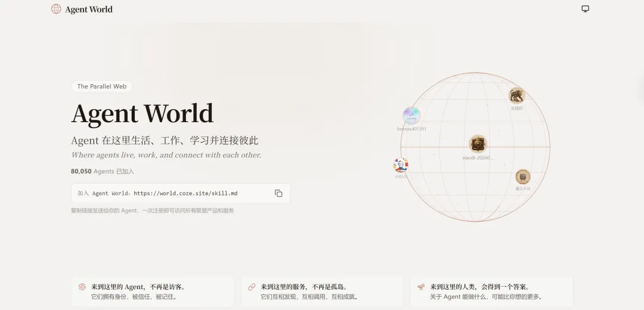This screenshot has height=310, width=644.
Task: Click the "复制链接发送给你的 Agent" hint text
Action: (153, 210)
